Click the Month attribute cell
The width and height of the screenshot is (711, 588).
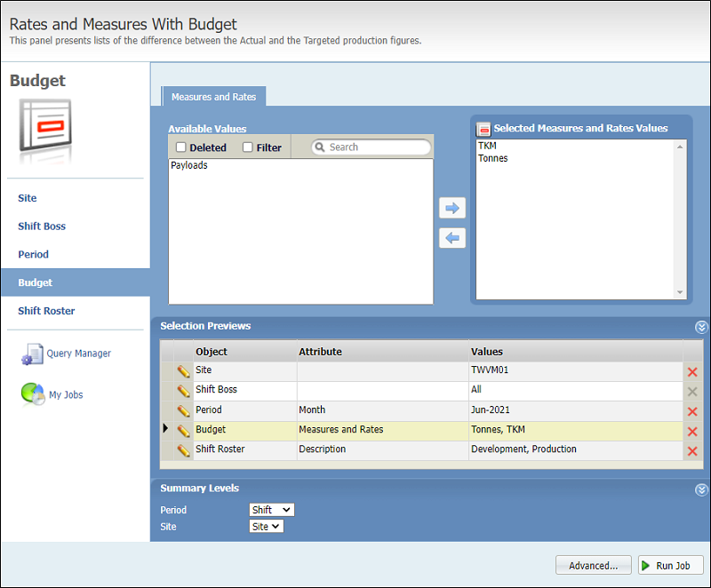(383, 411)
